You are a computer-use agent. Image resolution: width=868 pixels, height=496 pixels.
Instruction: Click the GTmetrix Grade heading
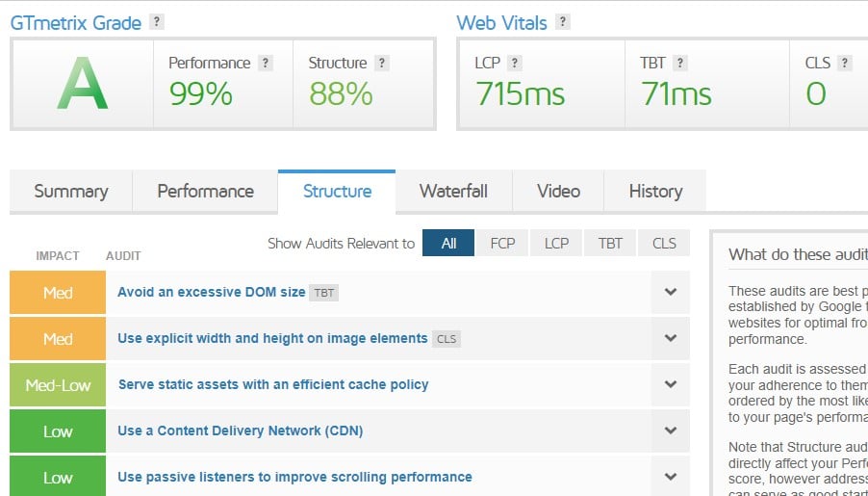tap(76, 23)
